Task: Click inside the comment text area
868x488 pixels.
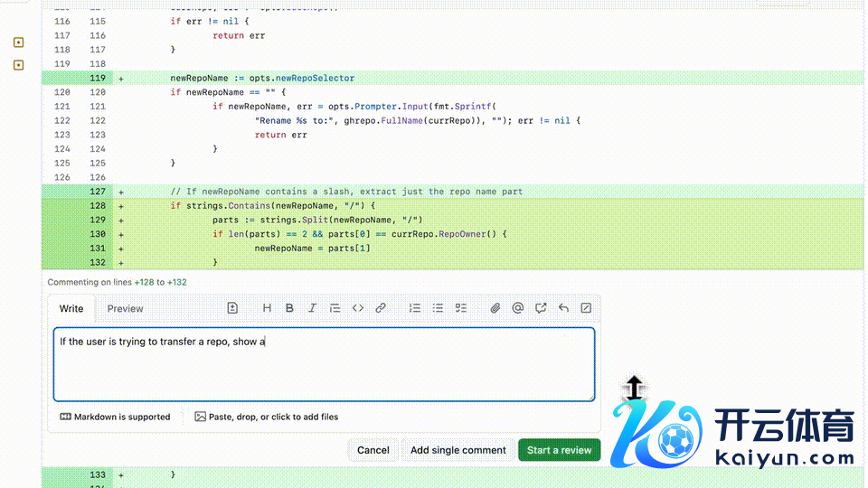Action: 324,364
